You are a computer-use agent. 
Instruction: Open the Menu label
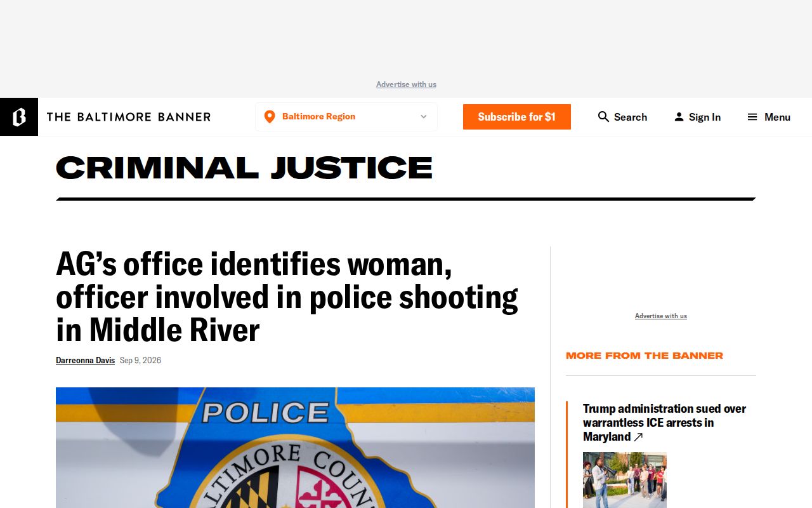pyautogui.click(x=777, y=117)
